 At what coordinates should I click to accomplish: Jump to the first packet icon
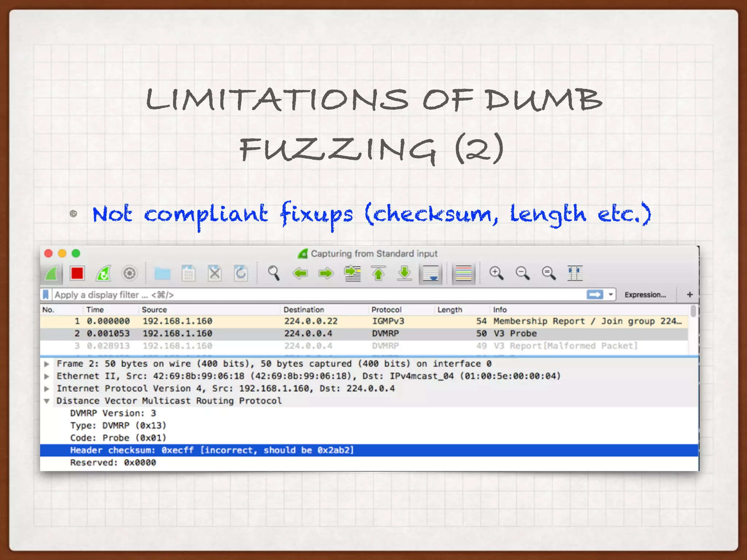[x=378, y=273]
